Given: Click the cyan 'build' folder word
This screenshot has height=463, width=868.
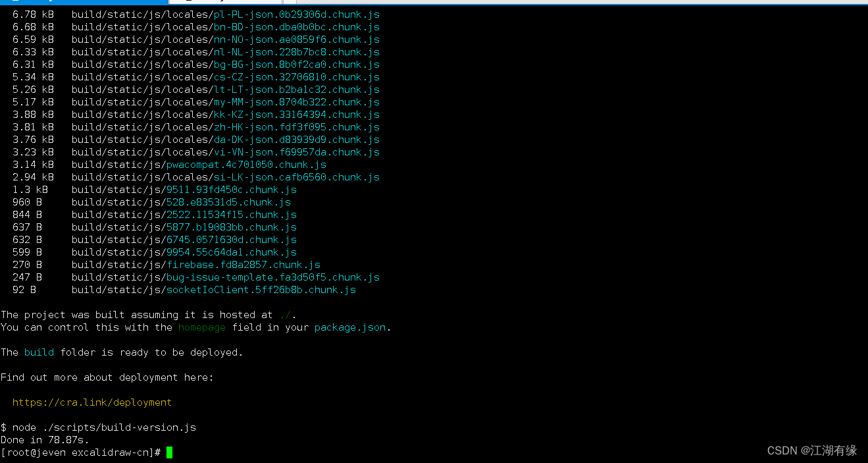Looking at the screenshot, I should tap(39, 352).
